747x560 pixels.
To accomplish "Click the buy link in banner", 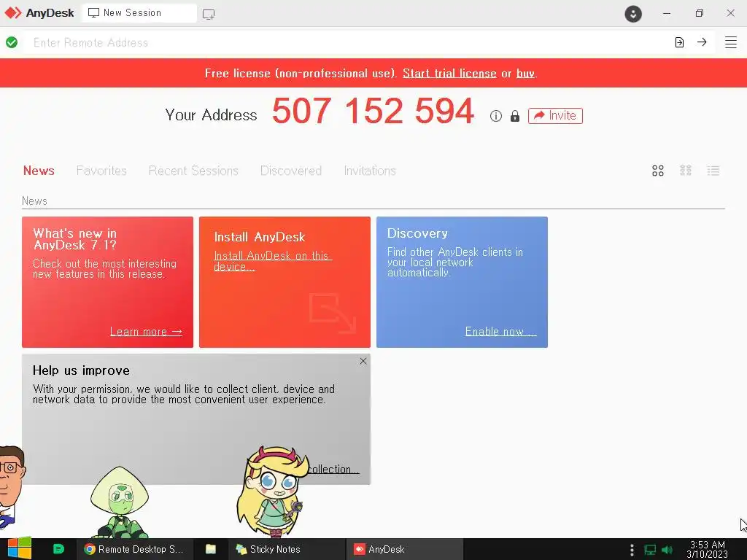I will tap(525, 74).
